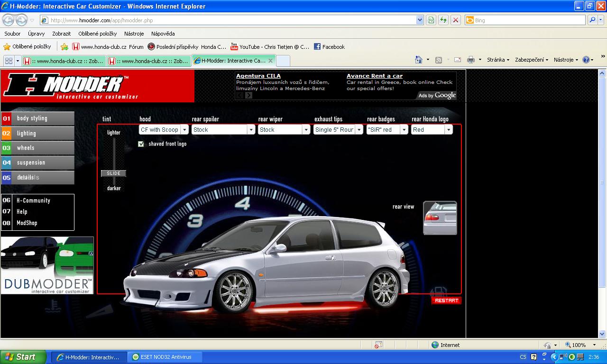This screenshot has height=364, width=607.
Task: Open the 07 Help link in the sidebar
Action: [22, 212]
